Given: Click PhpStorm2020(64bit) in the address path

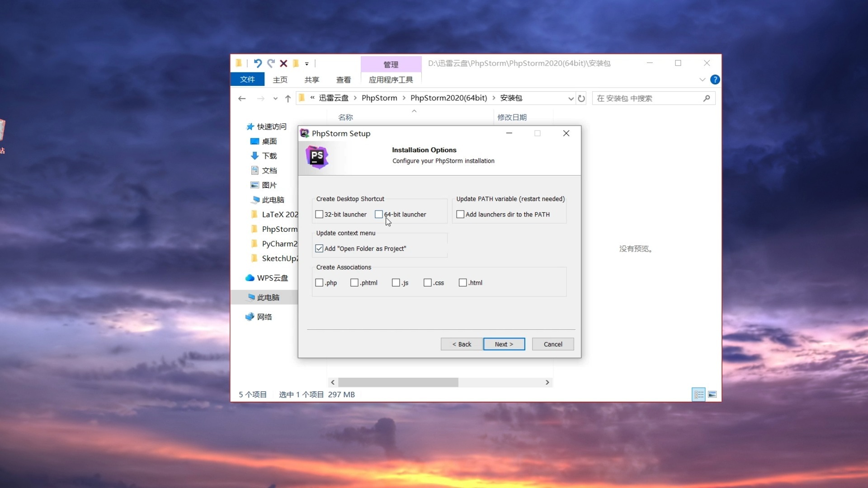Looking at the screenshot, I should [448, 98].
